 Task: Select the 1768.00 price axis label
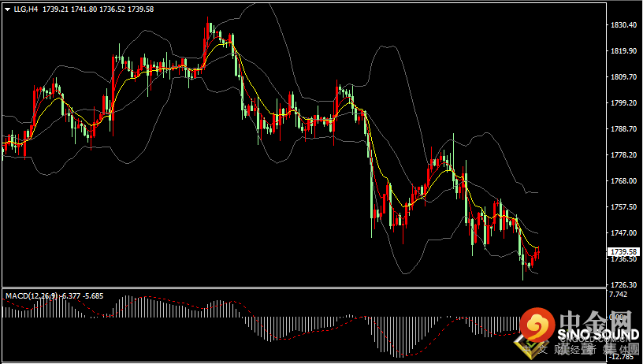coord(623,180)
